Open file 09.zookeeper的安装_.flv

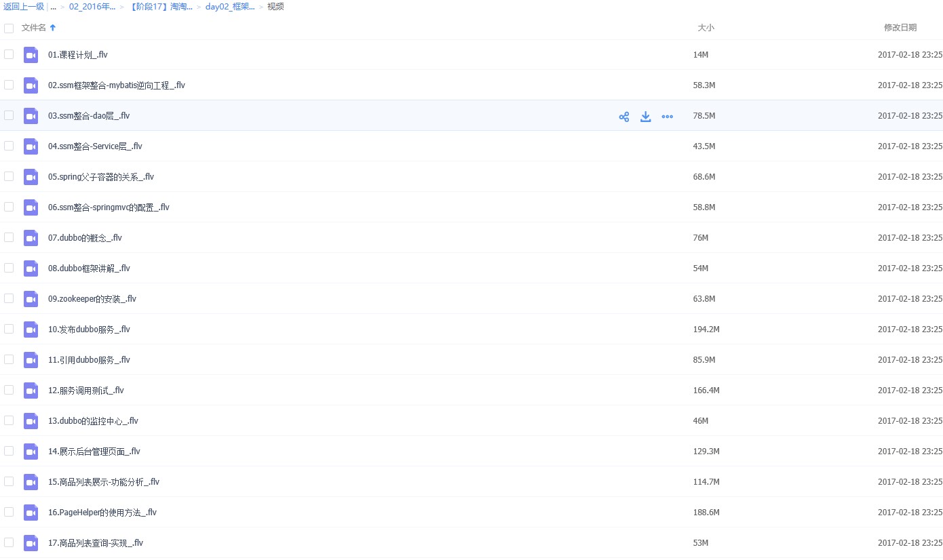tap(92, 299)
